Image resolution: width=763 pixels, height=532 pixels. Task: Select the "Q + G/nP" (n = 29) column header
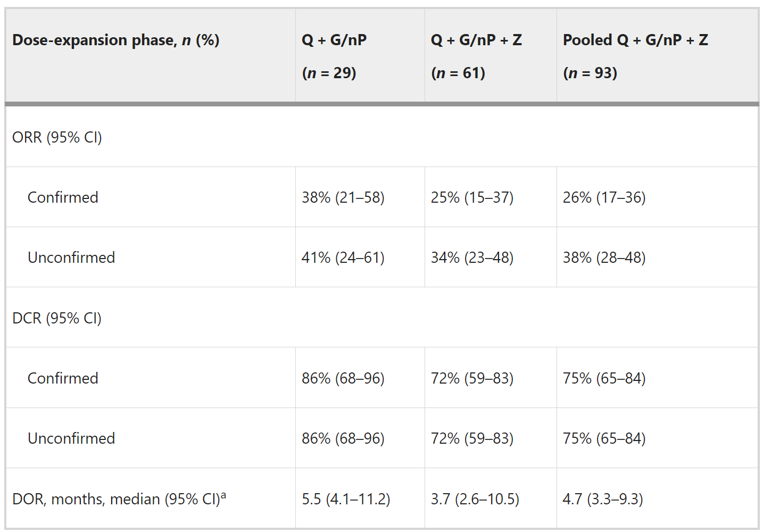pos(334,56)
